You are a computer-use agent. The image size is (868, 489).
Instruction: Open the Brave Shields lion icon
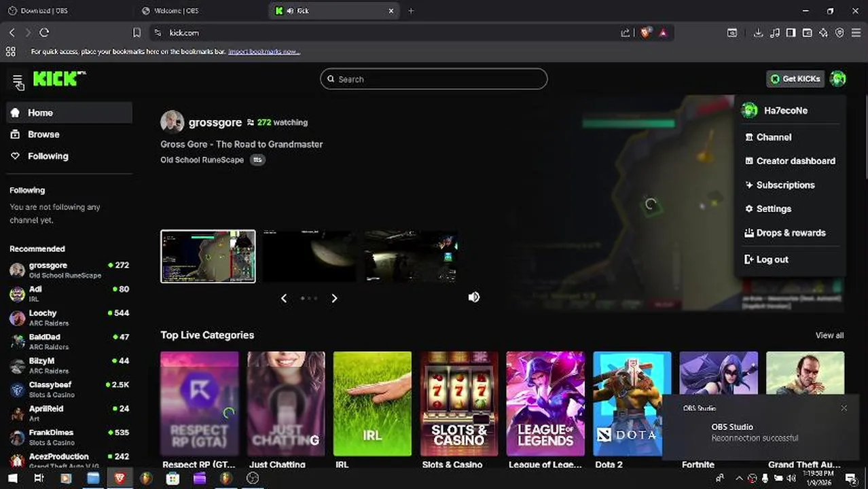645,33
